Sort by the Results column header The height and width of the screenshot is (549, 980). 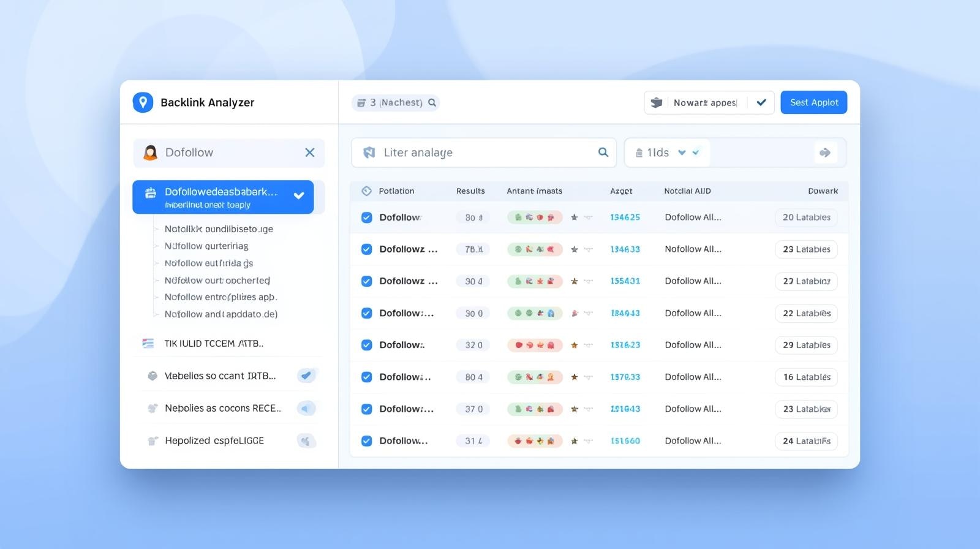(470, 191)
